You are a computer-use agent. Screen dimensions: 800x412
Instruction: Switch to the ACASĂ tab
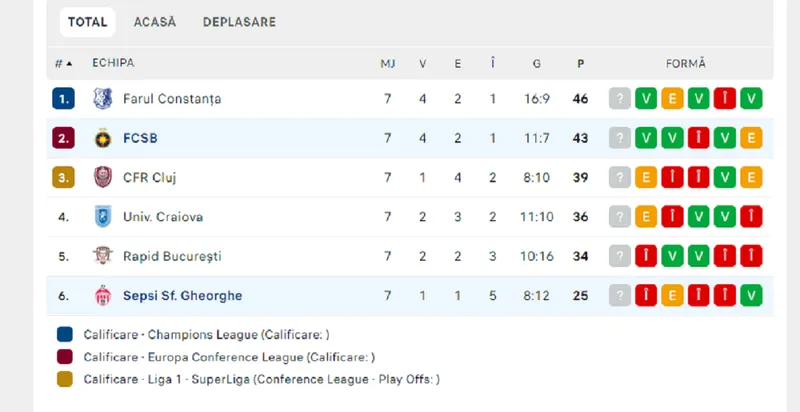click(154, 22)
